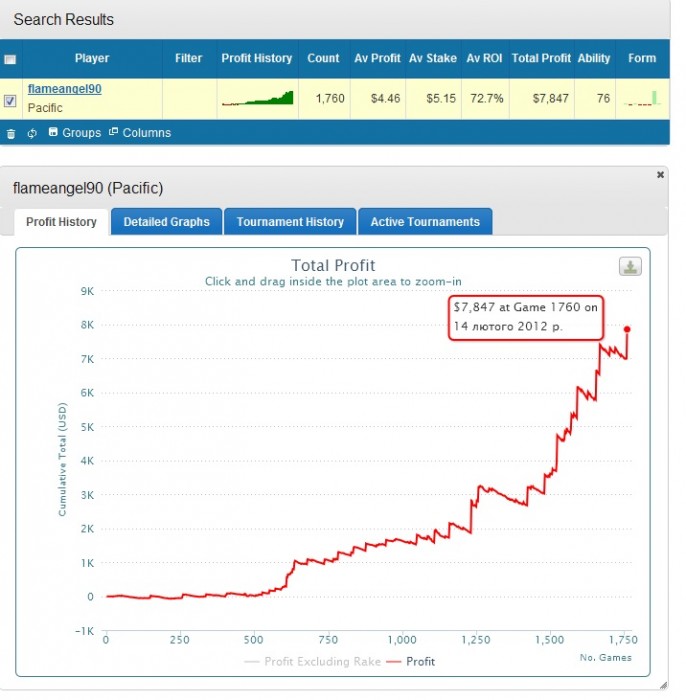Open the Active Tournaments tab
Screen dimensions: 686x700
coord(425,222)
